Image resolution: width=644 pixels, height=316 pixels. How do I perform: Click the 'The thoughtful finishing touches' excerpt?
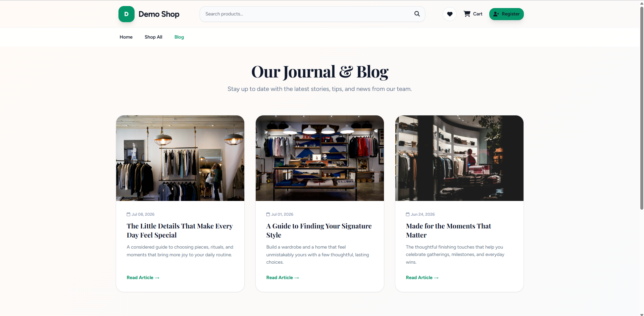[455, 255]
